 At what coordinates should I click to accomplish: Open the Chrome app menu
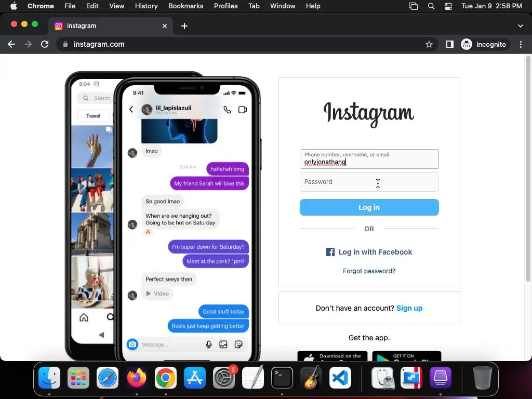coord(41,6)
